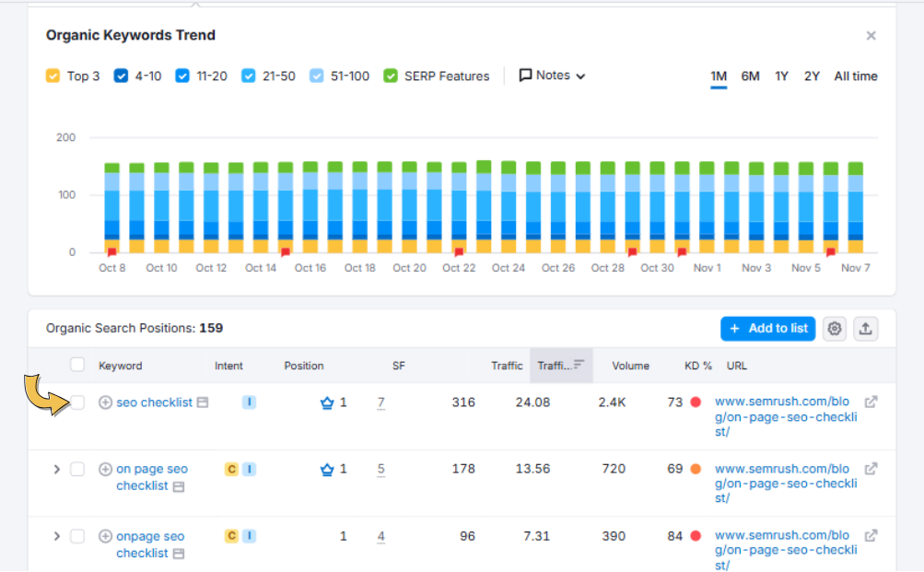Open semrush.com URL link in onpage seo checklist row
Image resolution: width=924 pixels, height=572 pixels.
click(x=786, y=550)
